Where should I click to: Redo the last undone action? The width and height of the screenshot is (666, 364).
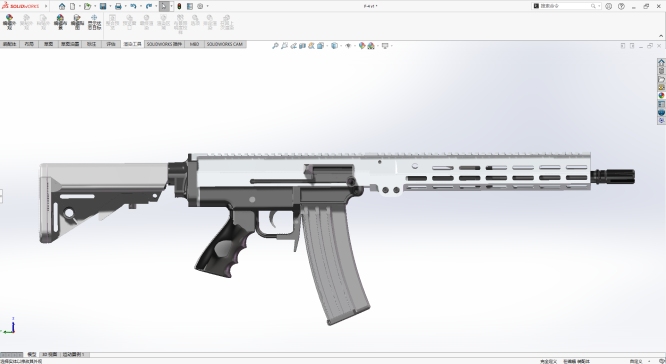click(x=149, y=6)
